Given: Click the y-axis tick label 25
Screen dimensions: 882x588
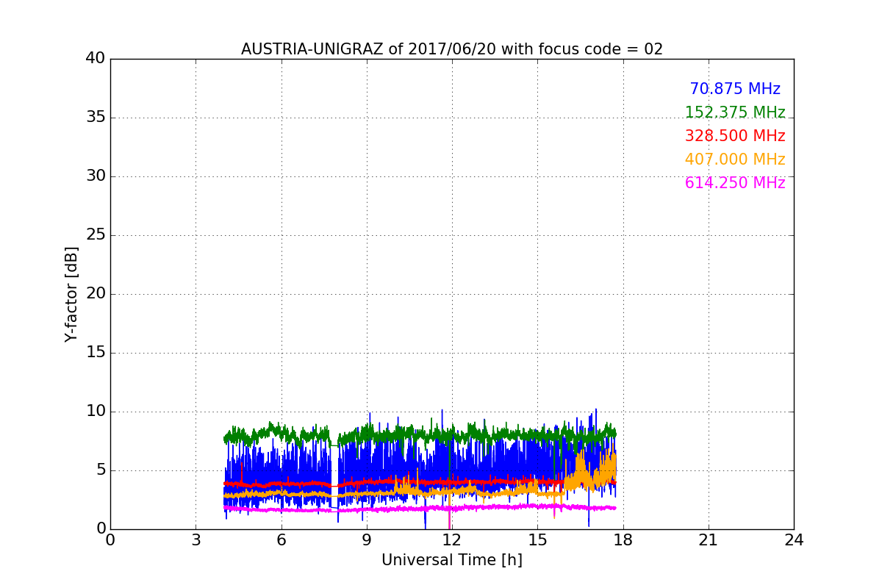Looking at the screenshot, I should coord(96,235).
